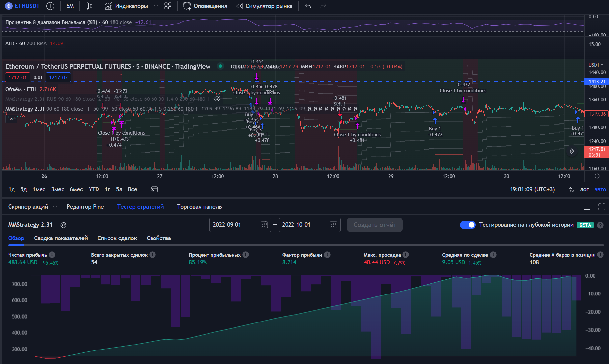Click the redo arrow icon
This screenshot has width=609, height=364.
point(323,6)
